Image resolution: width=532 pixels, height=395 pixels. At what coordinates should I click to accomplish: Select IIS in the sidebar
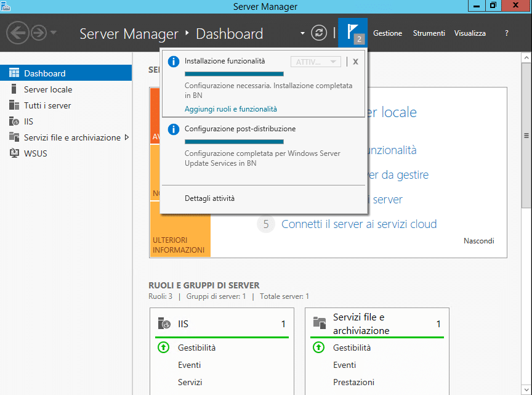tap(66, 121)
